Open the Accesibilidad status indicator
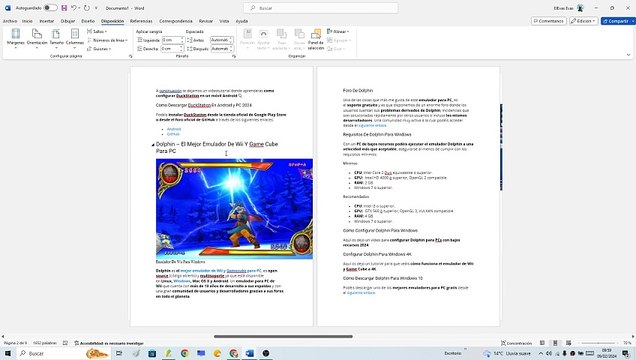Image resolution: width=636 pixels, height=360 pixels. click(x=109, y=343)
